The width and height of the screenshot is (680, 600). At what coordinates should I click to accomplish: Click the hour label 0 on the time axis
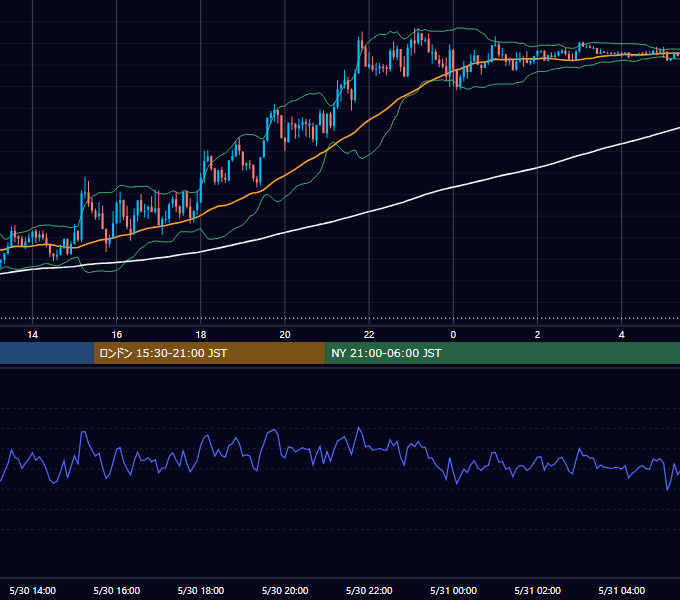[453, 335]
